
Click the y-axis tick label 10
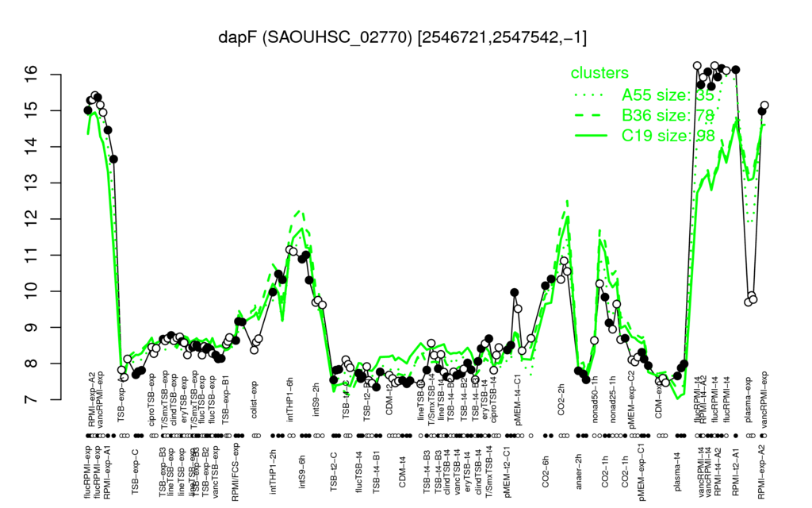(x=32, y=291)
